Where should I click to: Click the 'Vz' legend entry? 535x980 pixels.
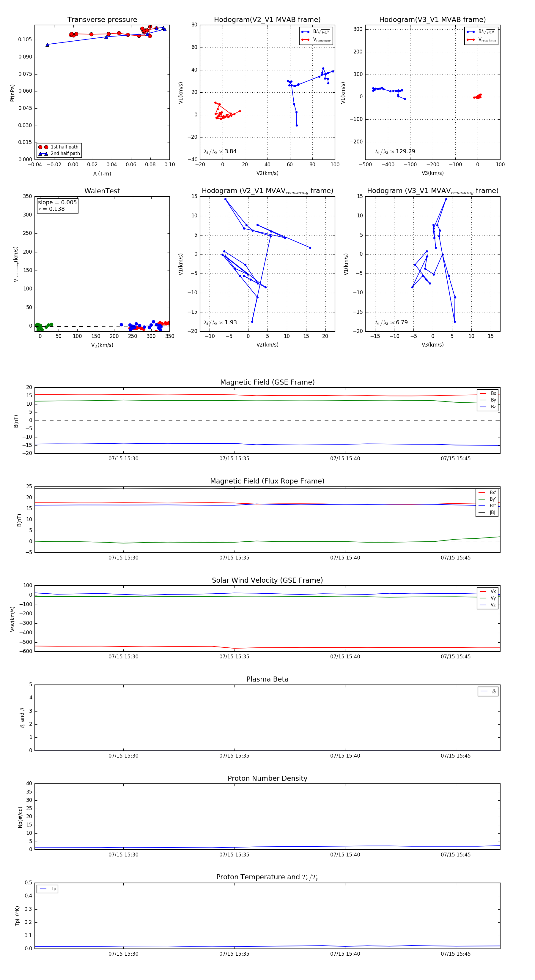488,605
